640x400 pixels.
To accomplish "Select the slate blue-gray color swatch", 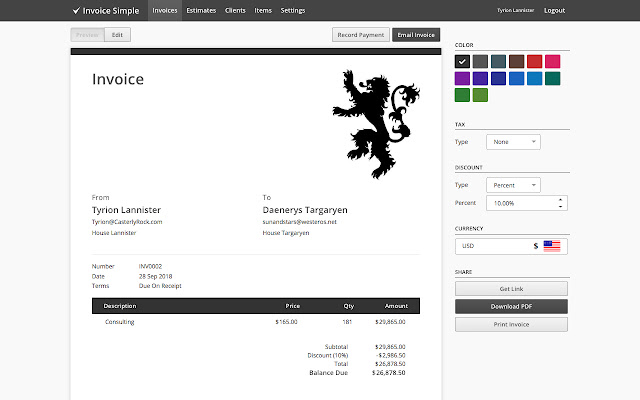I will pos(498,62).
